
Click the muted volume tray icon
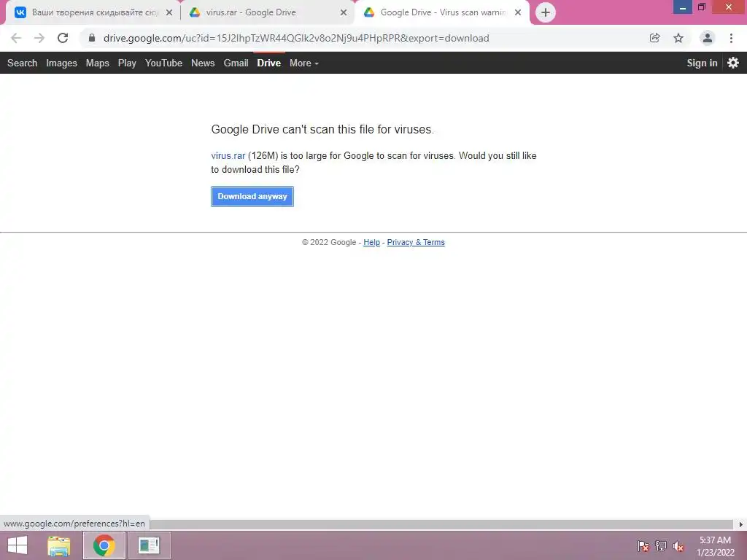click(x=678, y=546)
